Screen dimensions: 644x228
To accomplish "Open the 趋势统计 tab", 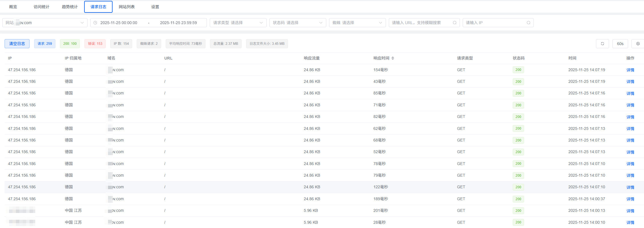I will pyautogui.click(x=70, y=7).
